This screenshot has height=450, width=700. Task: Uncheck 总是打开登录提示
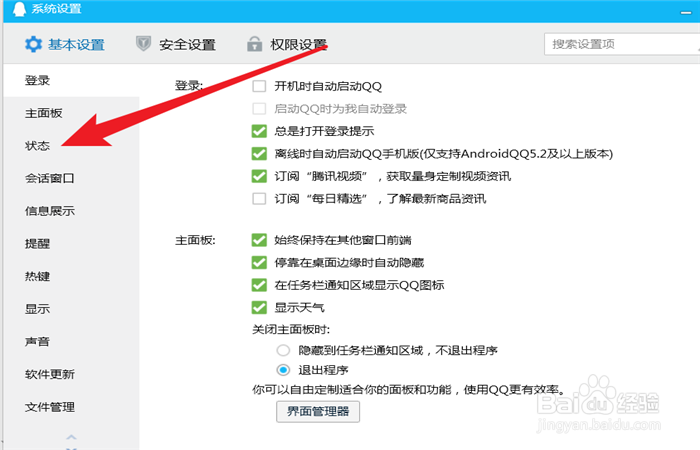(259, 131)
